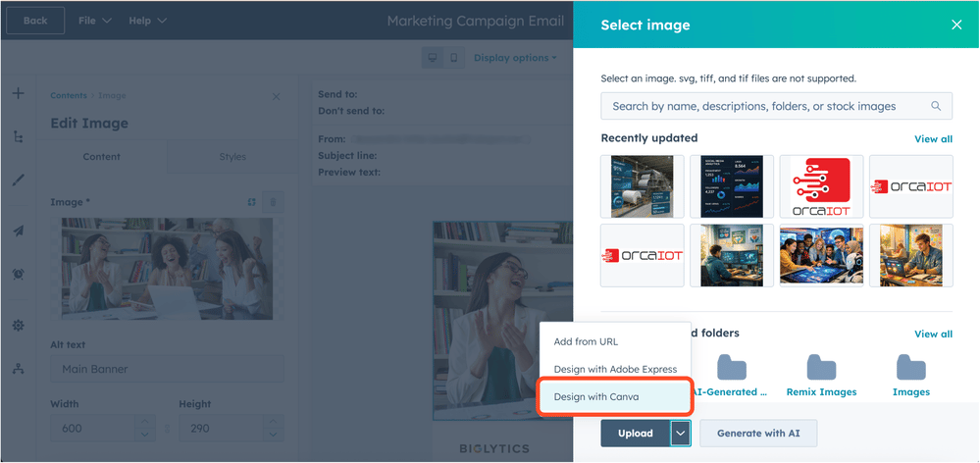This screenshot has width=980, height=463.
Task: Click View all for Recently updated
Action: coord(933,138)
